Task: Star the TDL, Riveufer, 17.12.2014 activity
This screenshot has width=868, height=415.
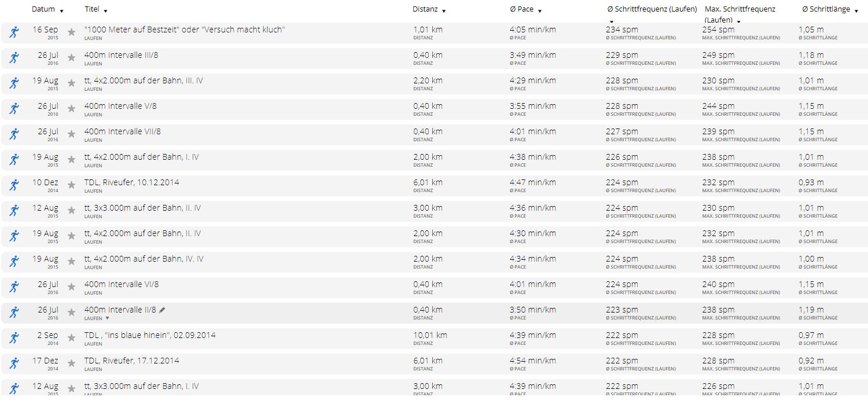Action: tap(71, 363)
